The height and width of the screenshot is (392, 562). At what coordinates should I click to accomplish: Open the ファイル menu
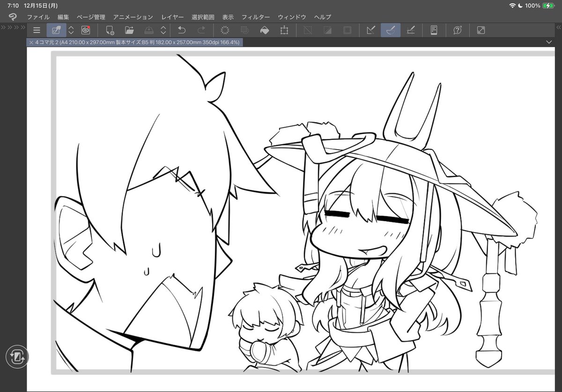click(38, 17)
